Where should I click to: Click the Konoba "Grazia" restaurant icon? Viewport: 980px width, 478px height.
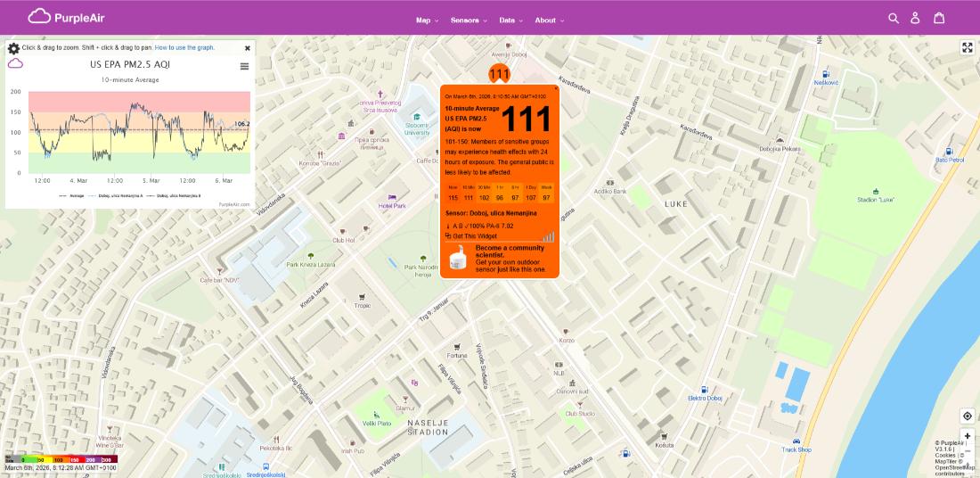click(x=320, y=153)
